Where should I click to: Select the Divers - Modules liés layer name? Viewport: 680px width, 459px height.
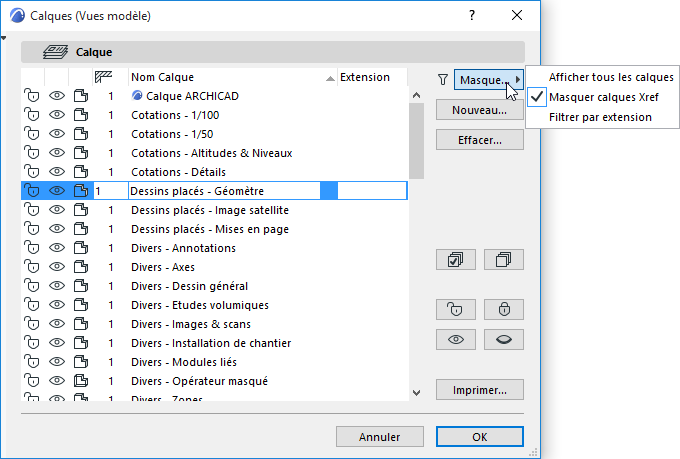click(184, 362)
